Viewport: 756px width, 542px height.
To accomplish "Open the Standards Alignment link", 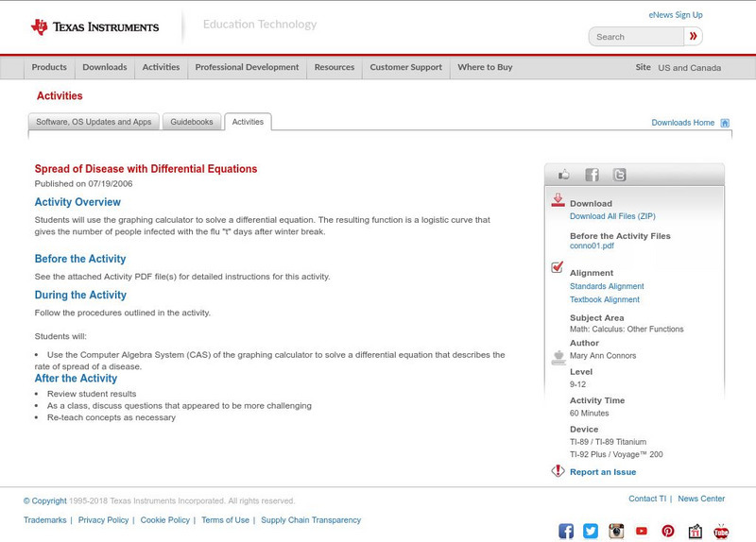I will [607, 286].
